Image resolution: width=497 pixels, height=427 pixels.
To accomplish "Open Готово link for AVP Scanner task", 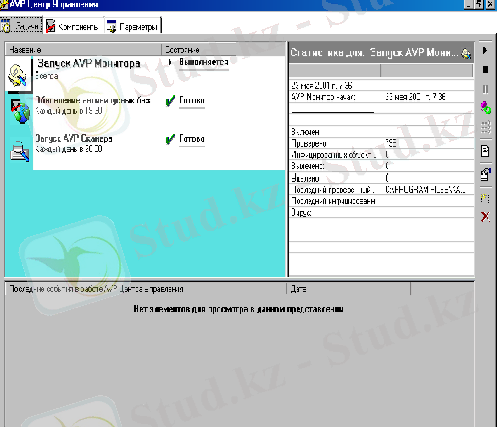I will point(192,139).
